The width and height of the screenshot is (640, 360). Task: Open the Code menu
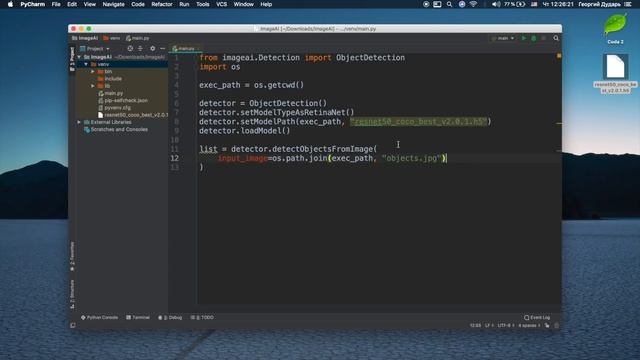[138, 4]
